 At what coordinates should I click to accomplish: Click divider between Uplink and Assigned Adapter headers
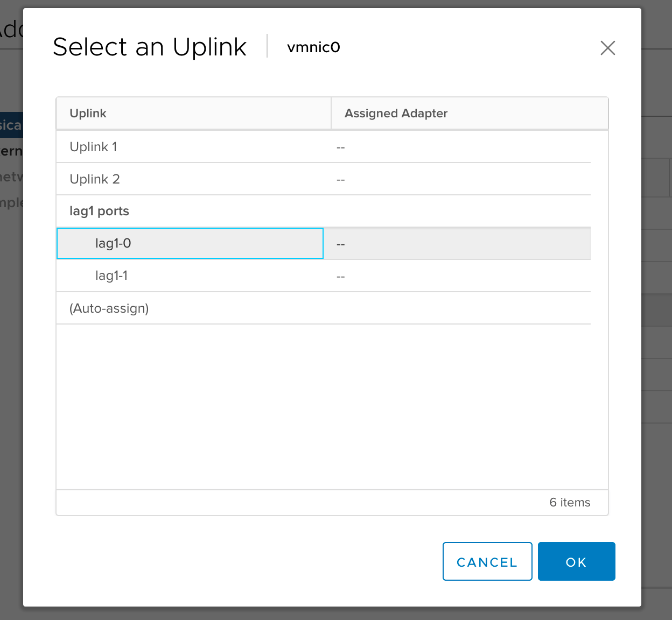(x=331, y=114)
